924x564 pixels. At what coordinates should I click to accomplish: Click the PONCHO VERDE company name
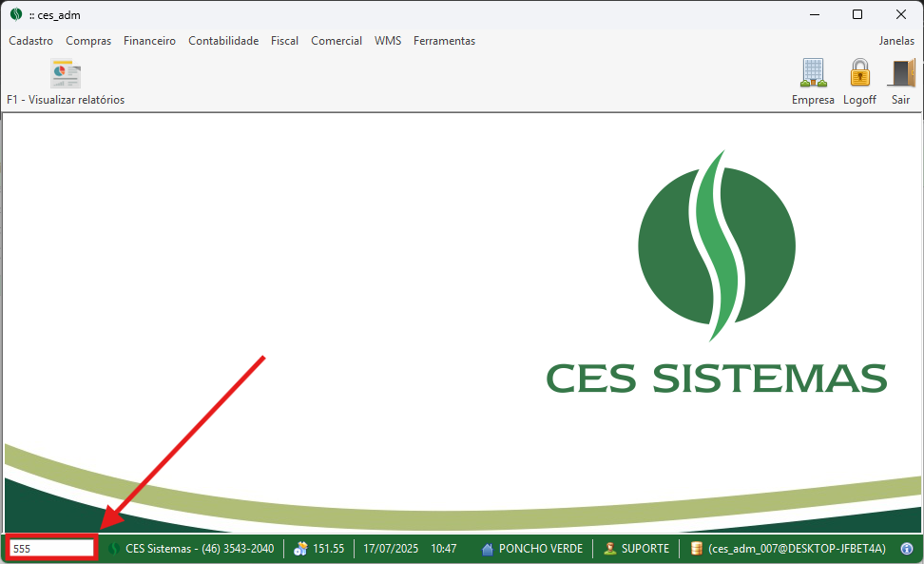tap(541, 549)
